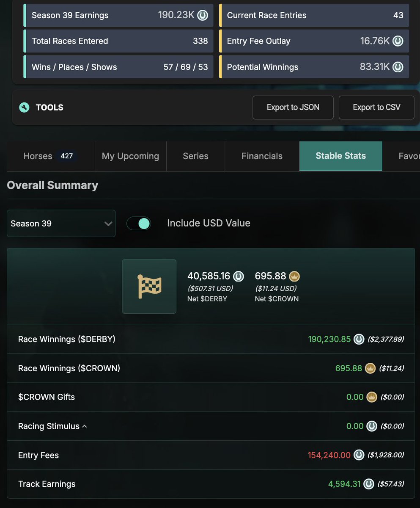This screenshot has height=508, width=420.
Task: Switch to the Series tab
Action: tap(195, 156)
